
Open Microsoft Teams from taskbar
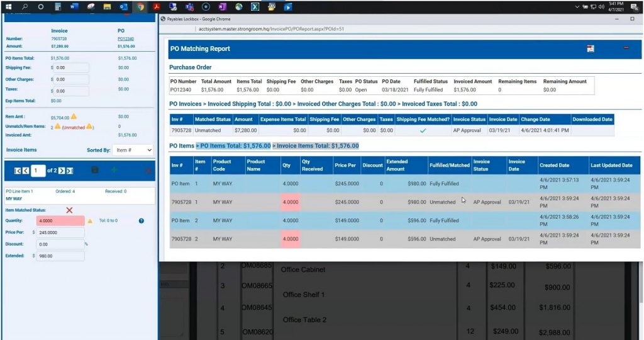[x=189, y=6]
